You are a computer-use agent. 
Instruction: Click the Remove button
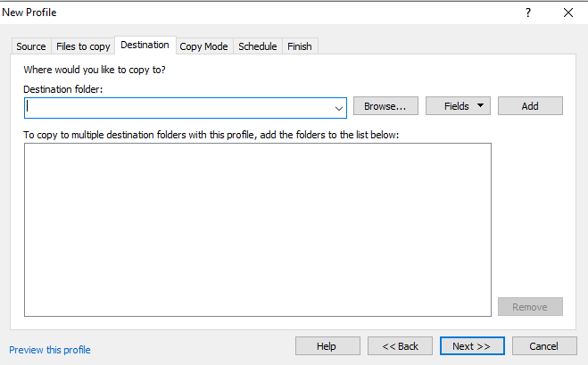530,307
